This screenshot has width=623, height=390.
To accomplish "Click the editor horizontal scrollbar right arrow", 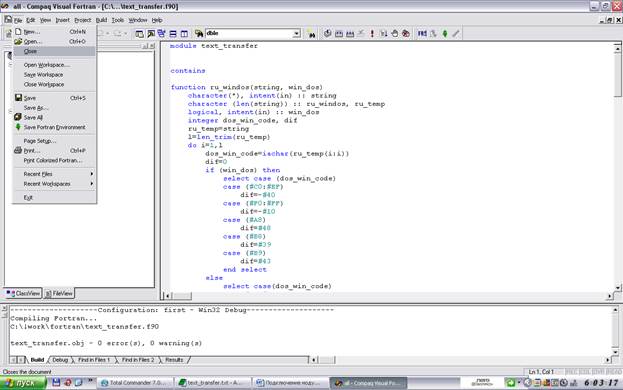I will click(609, 296).
